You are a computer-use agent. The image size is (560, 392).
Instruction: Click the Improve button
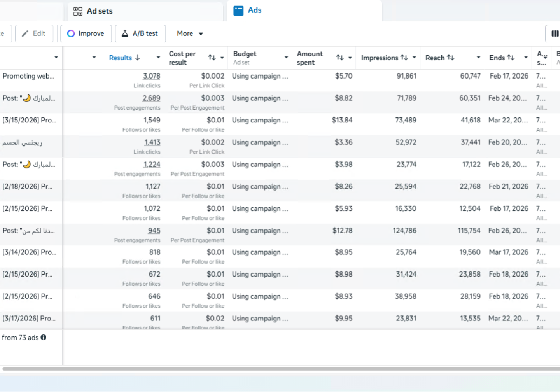(86, 33)
